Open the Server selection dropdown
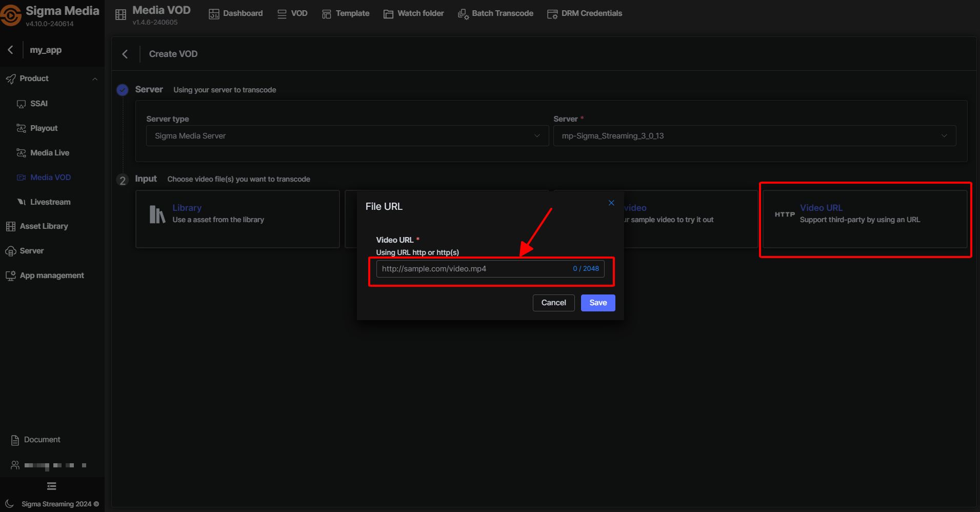Image resolution: width=980 pixels, height=512 pixels. click(x=754, y=136)
